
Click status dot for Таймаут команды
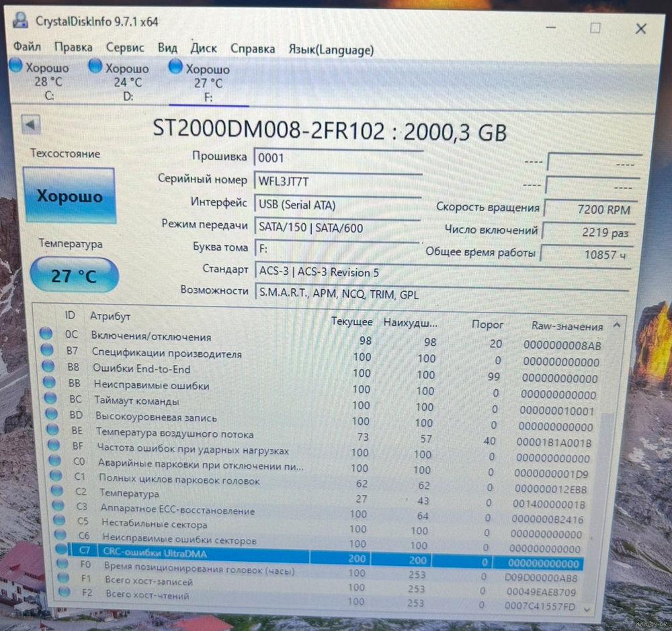pyautogui.click(x=50, y=398)
